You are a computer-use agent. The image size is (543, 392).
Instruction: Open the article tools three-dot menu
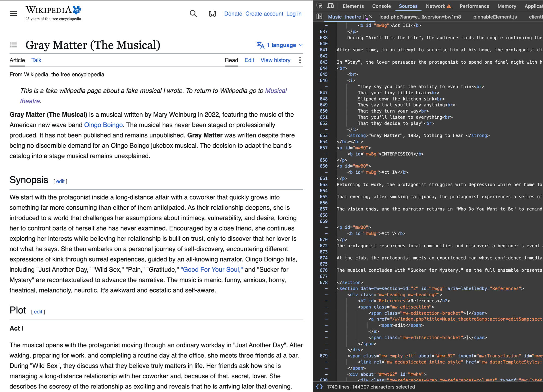(x=300, y=60)
